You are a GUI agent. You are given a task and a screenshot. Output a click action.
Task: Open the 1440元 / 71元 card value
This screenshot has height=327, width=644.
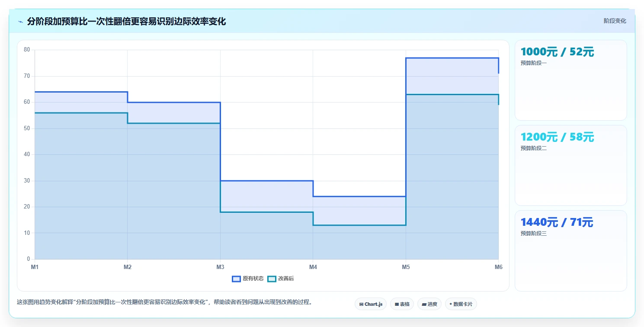click(x=557, y=222)
